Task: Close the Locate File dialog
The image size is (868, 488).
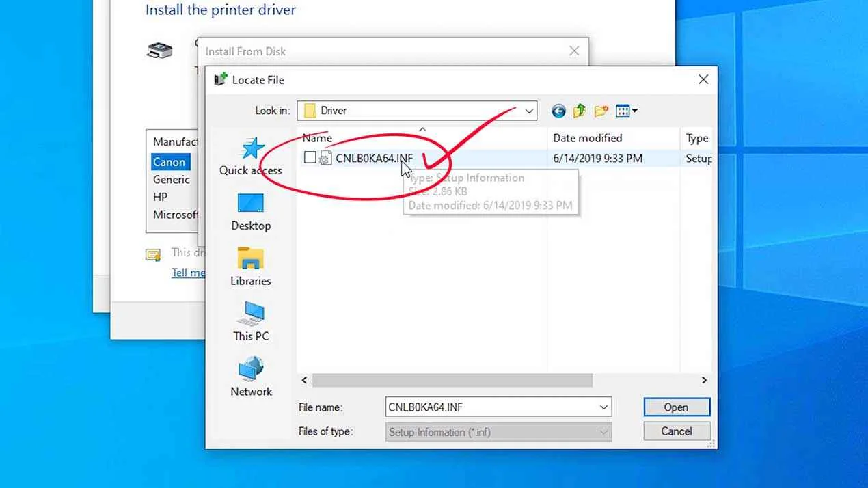Action: pyautogui.click(x=703, y=79)
